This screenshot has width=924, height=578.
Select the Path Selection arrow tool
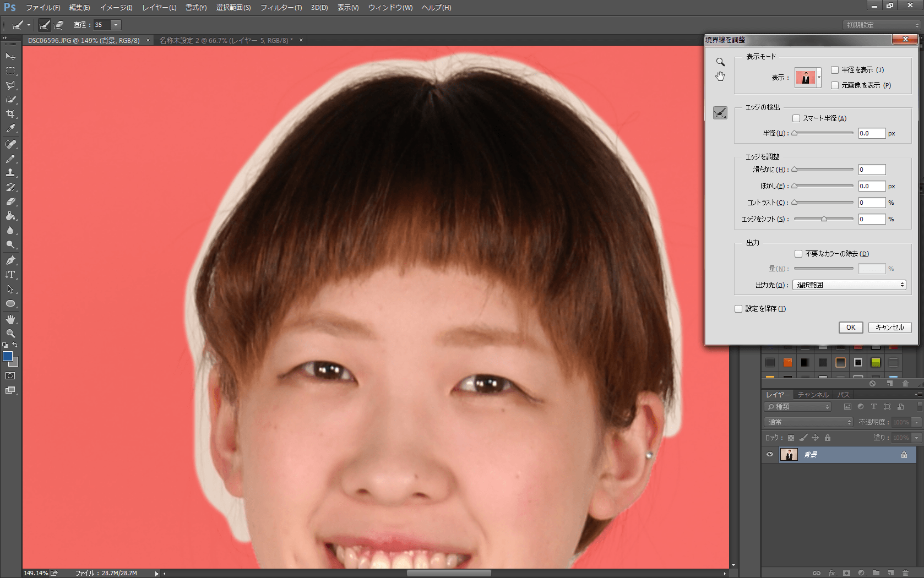pos(10,289)
